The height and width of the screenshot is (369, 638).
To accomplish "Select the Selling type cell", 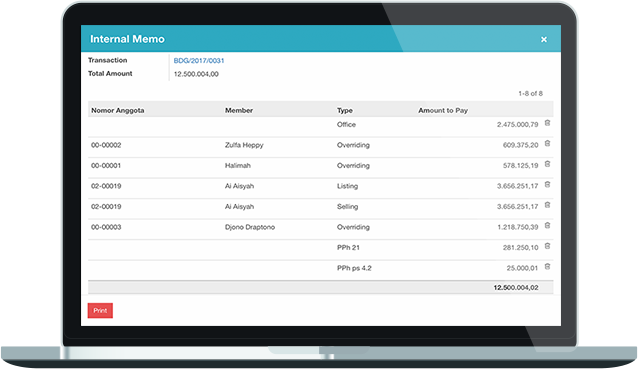I will click(347, 207).
